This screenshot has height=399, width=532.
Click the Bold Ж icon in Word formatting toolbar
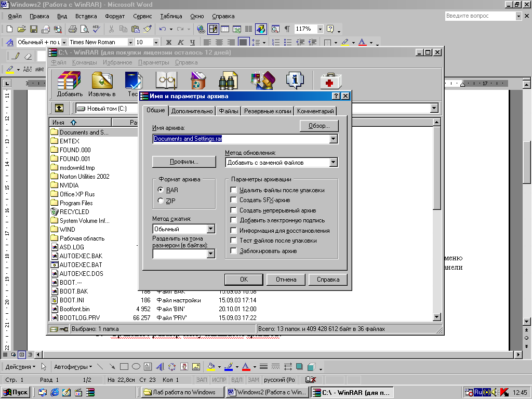[x=169, y=42]
